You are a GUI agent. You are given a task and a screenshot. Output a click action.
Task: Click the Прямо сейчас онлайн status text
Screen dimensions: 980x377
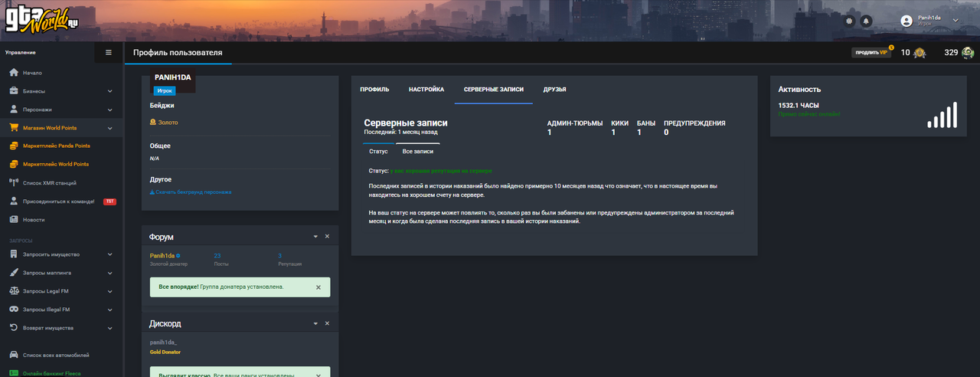pos(808,114)
